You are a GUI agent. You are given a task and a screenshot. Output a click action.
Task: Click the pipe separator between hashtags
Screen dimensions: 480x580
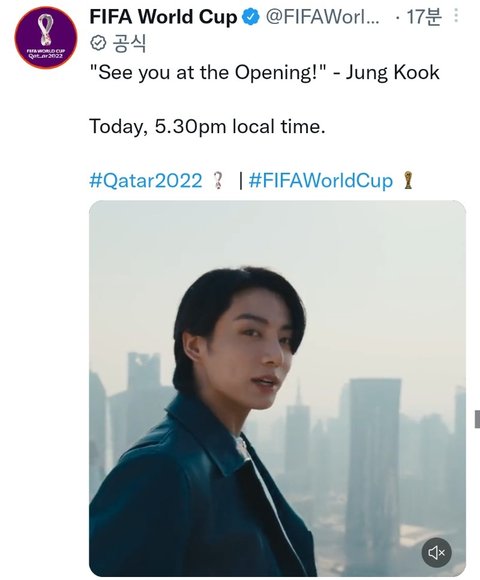pos(241,181)
